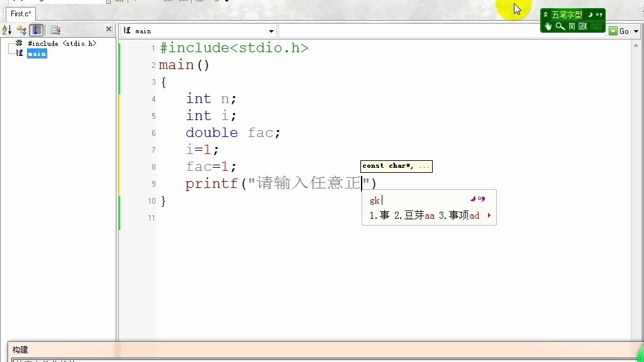Image resolution: width=644 pixels, height=362 pixels.
Task: Click the main function combo box
Action: (x=198, y=31)
